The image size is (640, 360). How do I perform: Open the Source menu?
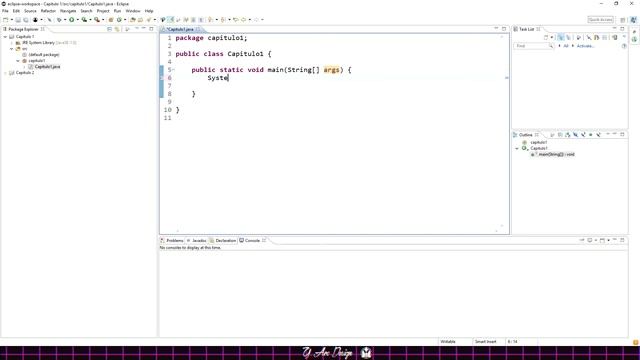(x=30, y=11)
